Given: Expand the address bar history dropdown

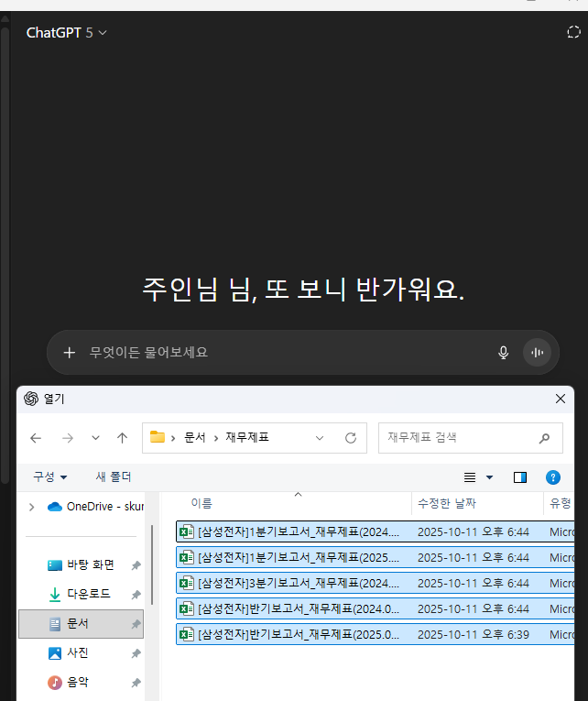Looking at the screenshot, I should tap(320, 438).
